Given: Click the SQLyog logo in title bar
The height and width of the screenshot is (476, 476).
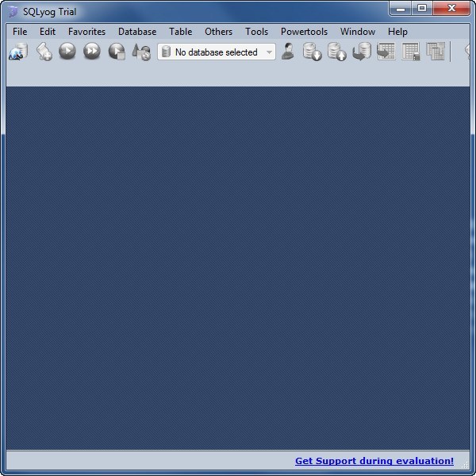Looking at the screenshot, I should (x=13, y=12).
